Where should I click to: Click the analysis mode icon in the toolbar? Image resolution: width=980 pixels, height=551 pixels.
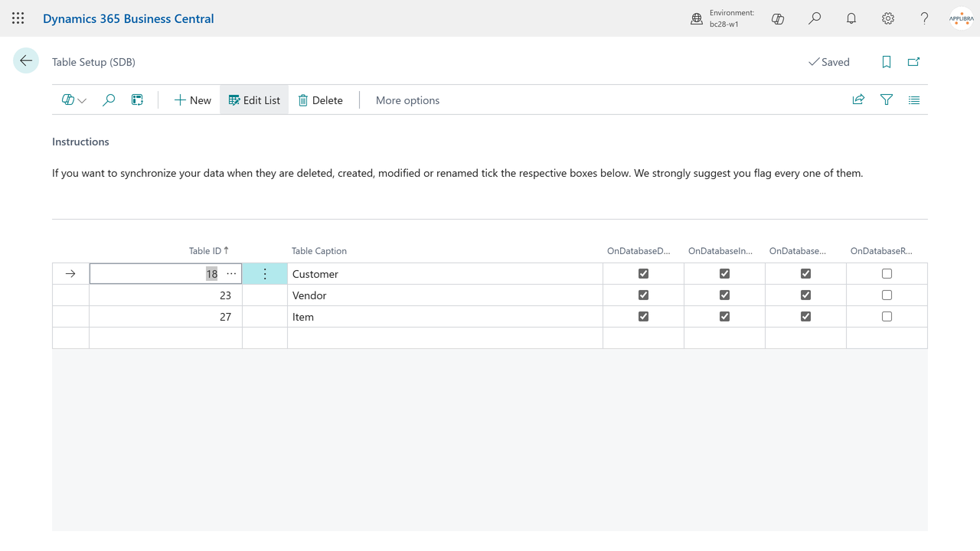tap(137, 100)
